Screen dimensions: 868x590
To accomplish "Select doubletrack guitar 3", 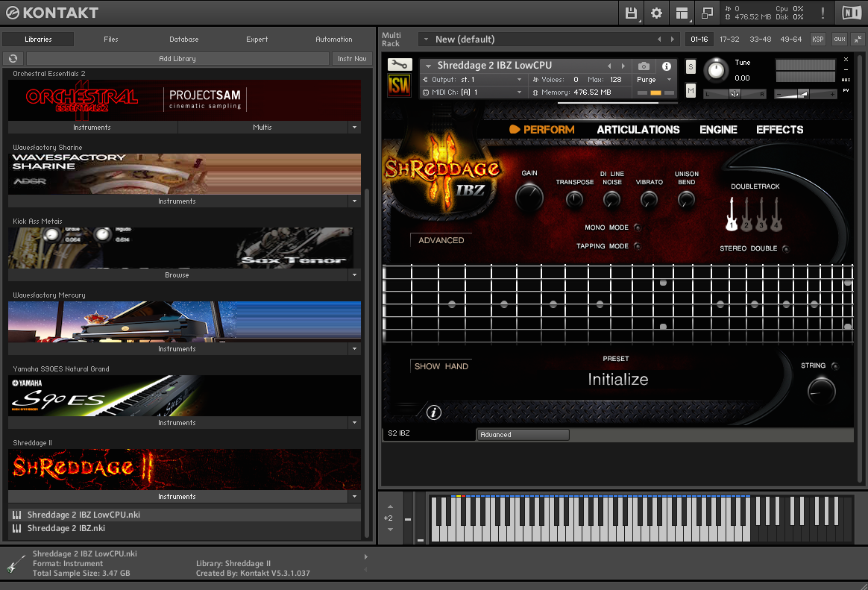I will [x=761, y=215].
